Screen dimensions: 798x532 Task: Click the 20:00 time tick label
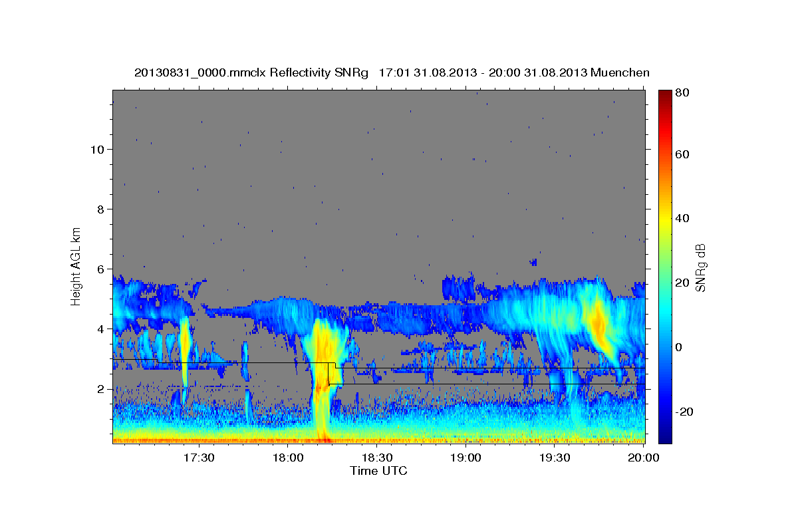643,458
